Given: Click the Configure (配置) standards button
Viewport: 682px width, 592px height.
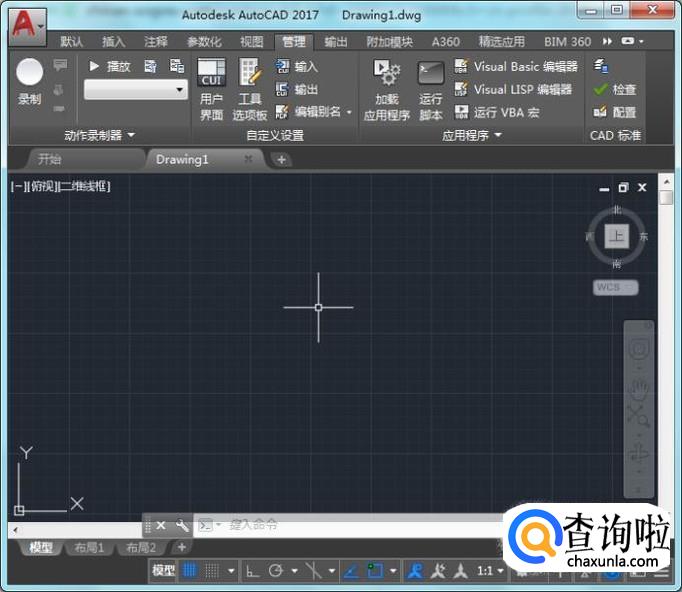Looking at the screenshot, I should coord(614,112).
